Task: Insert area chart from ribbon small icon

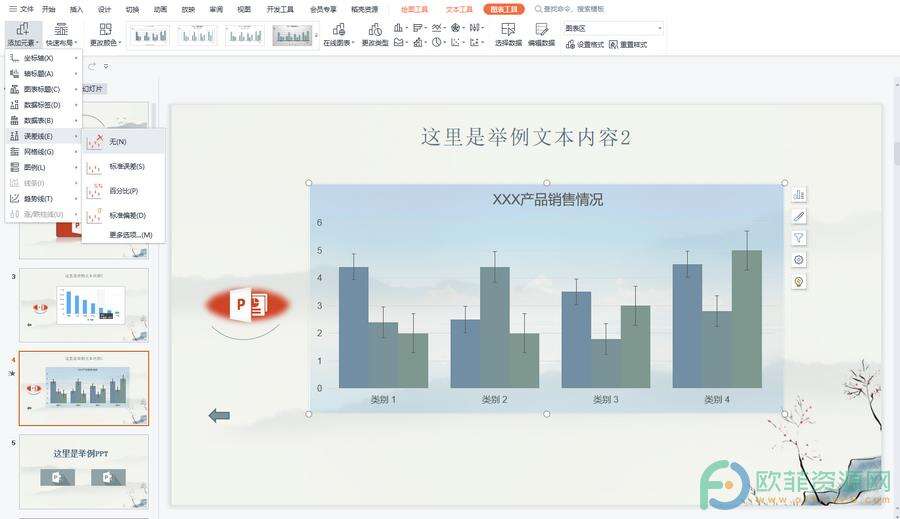Action: click(399, 42)
